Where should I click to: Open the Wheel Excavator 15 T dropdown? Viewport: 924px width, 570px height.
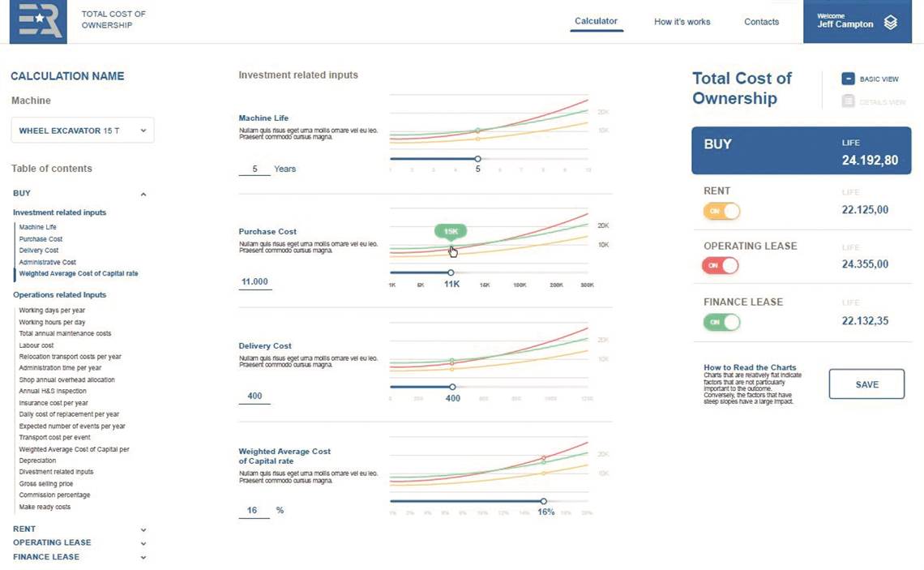(83, 131)
